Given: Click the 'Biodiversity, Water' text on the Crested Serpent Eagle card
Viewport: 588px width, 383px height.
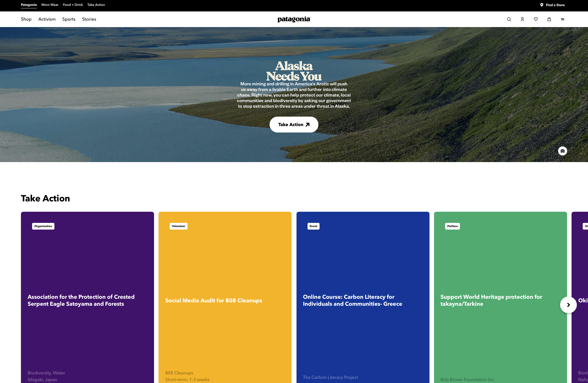Looking at the screenshot, I should point(46,373).
